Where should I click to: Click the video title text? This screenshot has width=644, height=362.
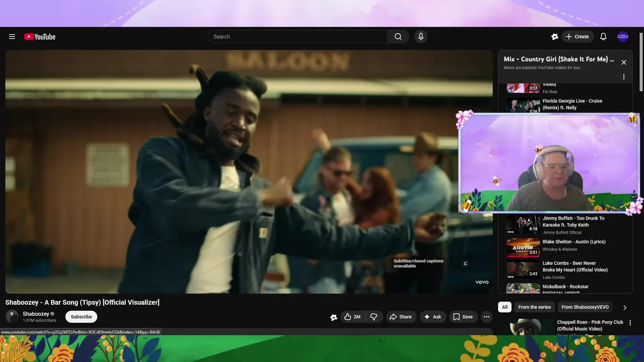click(x=83, y=302)
